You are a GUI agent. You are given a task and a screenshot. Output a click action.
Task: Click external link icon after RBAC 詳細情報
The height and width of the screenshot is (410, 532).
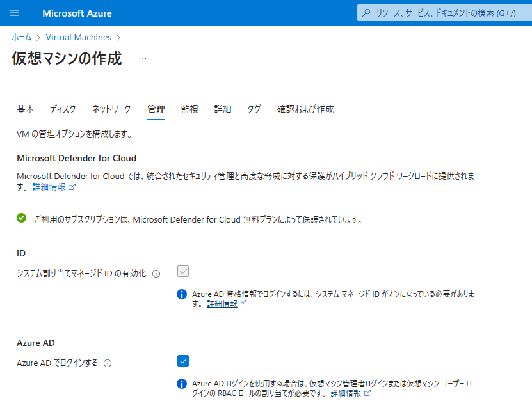point(367,393)
